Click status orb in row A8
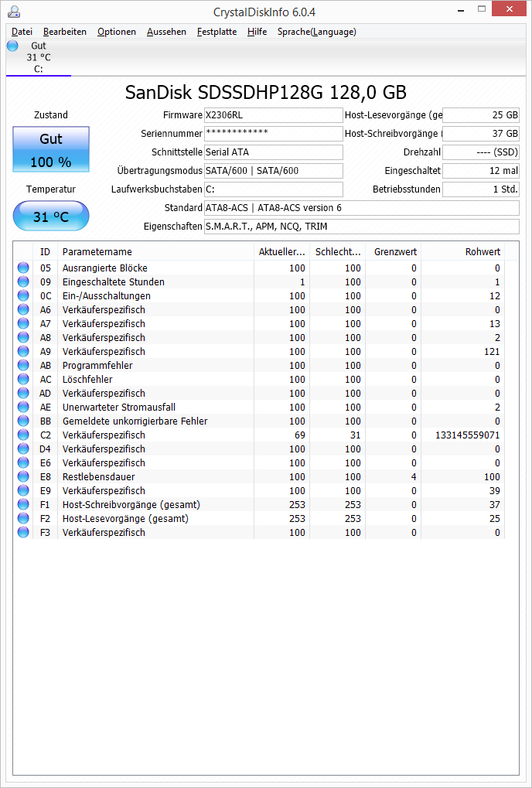Viewport: 532px width, 788px height. [x=23, y=338]
